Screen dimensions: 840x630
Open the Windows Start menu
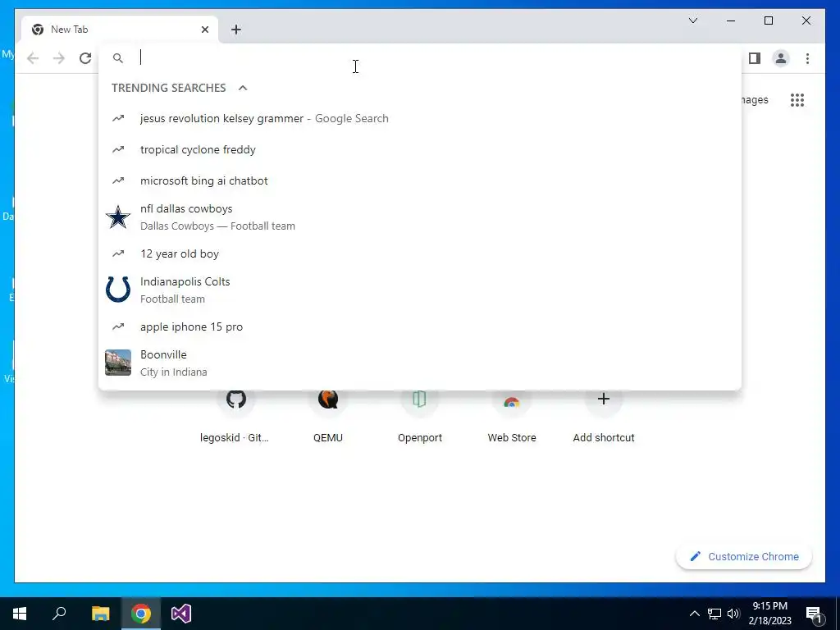point(20,614)
